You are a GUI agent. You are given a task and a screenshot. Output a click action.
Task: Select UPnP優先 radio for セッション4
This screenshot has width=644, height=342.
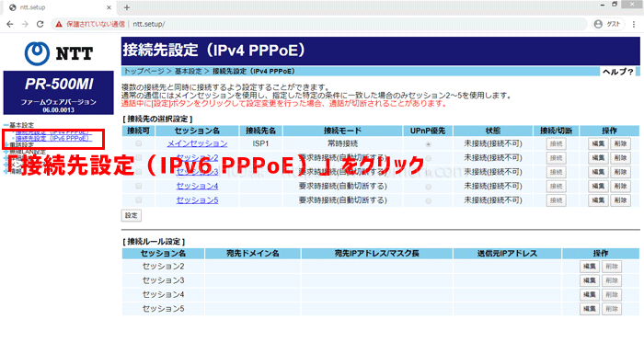point(429,187)
